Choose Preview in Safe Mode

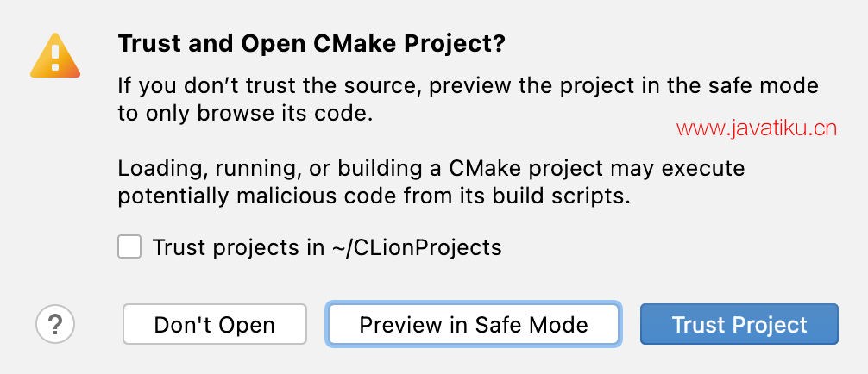pos(473,325)
